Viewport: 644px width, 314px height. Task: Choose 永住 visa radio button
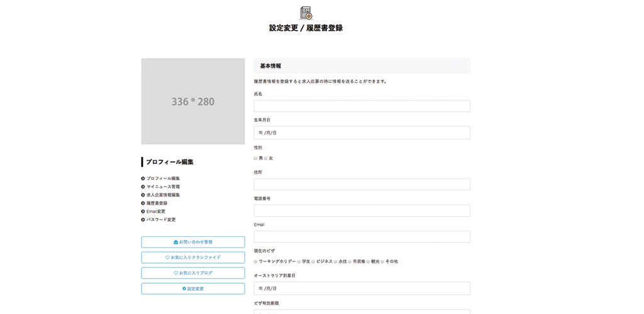click(336, 261)
